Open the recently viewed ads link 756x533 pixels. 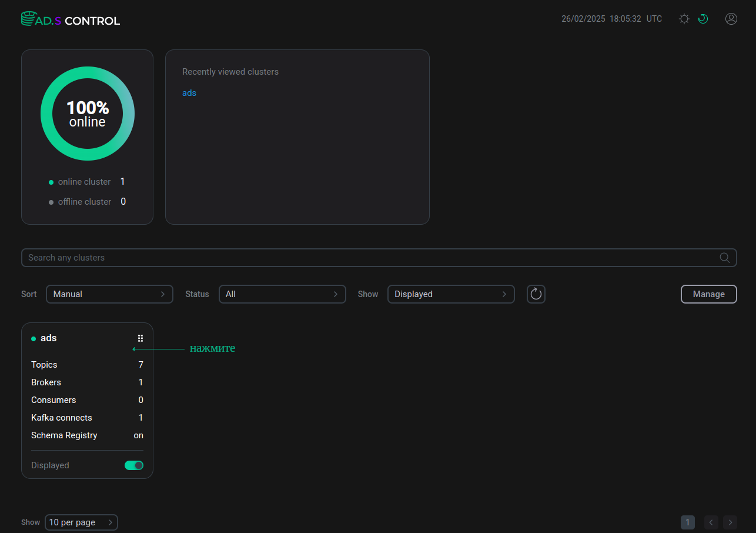[189, 93]
